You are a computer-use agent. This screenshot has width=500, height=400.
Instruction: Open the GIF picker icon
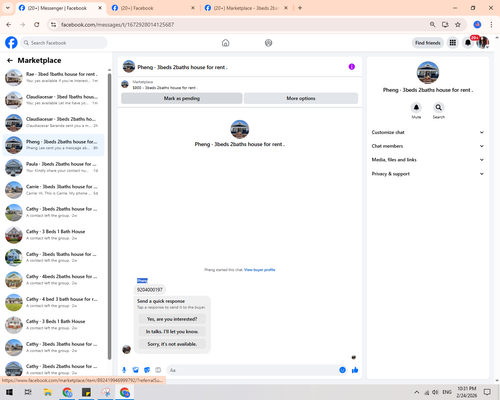click(x=158, y=370)
